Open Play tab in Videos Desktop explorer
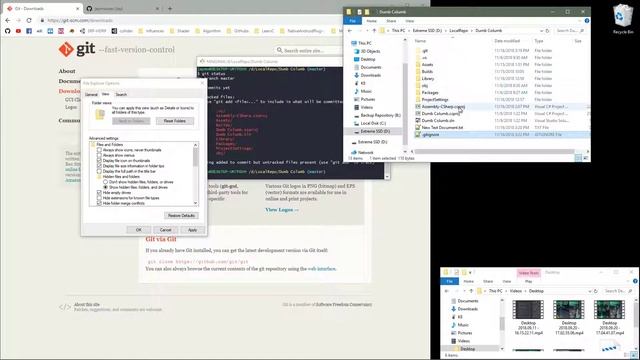The width and height of the screenshot is (640, 360). (528, 281)
